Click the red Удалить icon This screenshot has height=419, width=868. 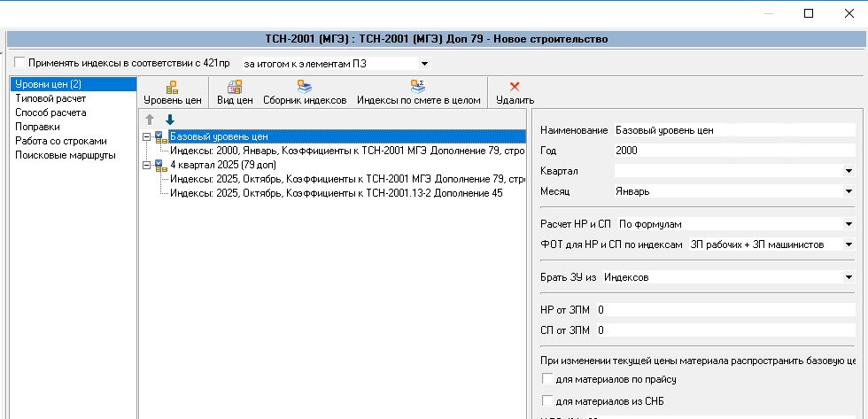click(x=515, y=87)
